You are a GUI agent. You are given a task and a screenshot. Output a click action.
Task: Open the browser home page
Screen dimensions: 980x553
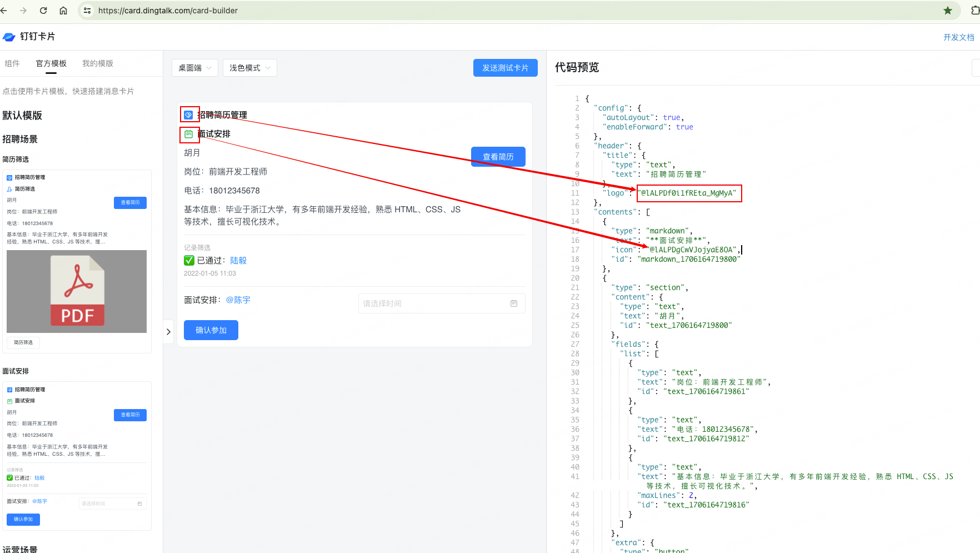coord(63,11)
